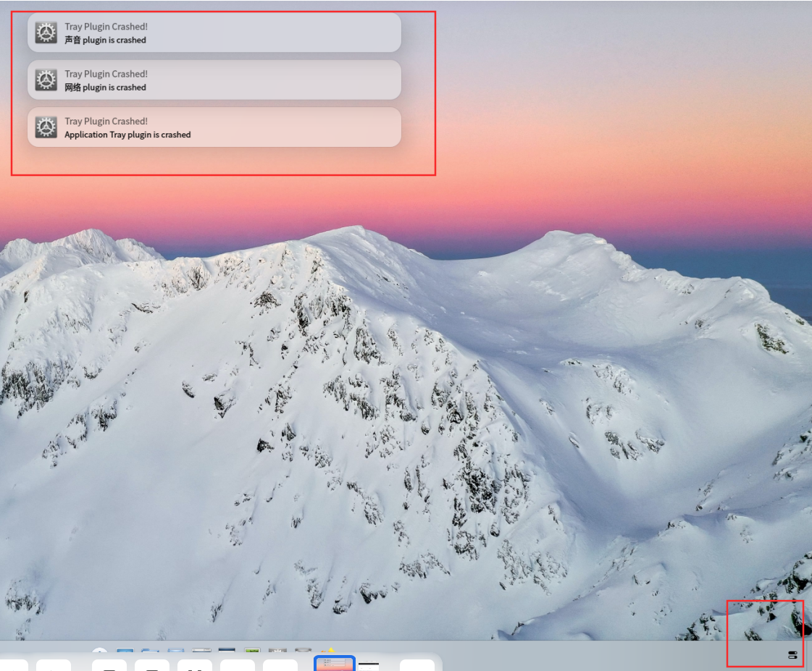Select the blue-highlighted sunset preview thumbnail in dock
812x671 pixels.
point(334,663)
